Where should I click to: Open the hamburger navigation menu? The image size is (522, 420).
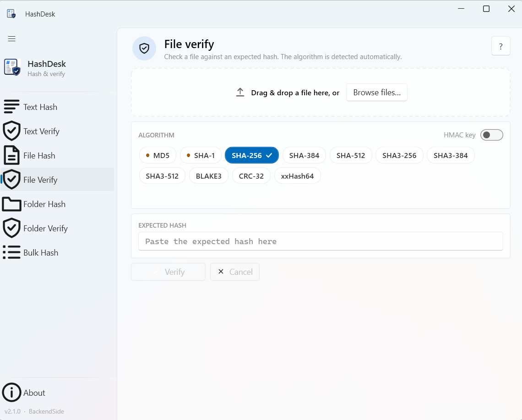(11, 38)
